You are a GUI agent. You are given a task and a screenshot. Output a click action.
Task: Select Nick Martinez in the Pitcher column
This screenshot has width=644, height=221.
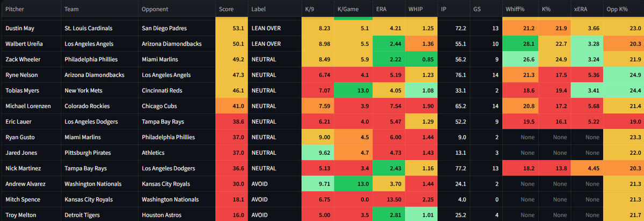[x=31, y=168]
